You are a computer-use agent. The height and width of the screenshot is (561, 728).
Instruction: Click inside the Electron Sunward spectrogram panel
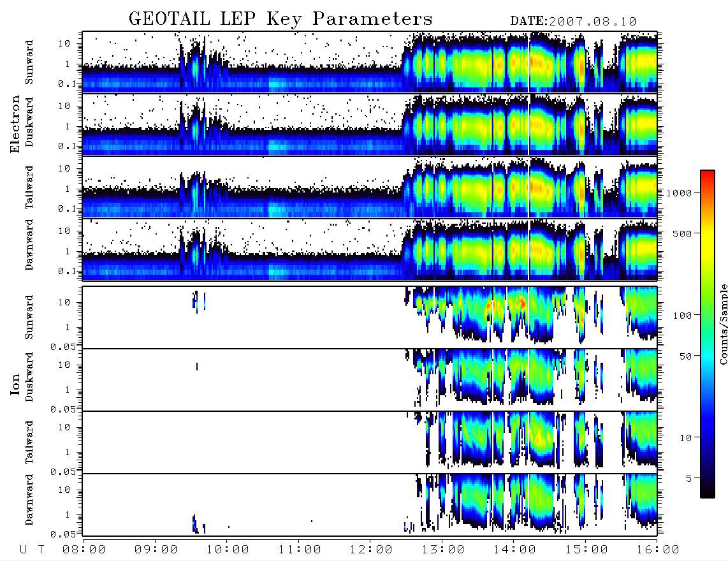(x=370, y=62)
